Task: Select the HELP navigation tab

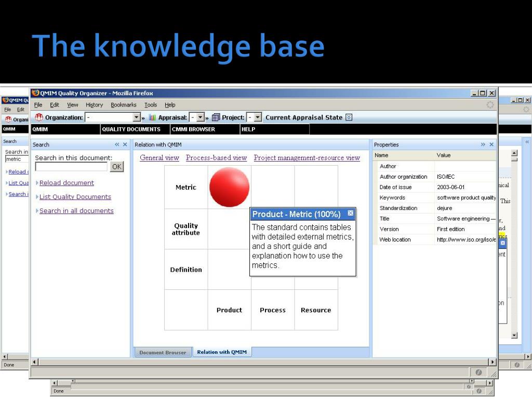Action: click(274, 129)
